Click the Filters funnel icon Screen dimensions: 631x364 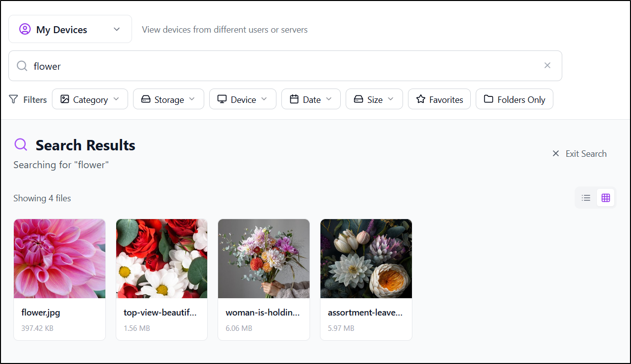13,99
